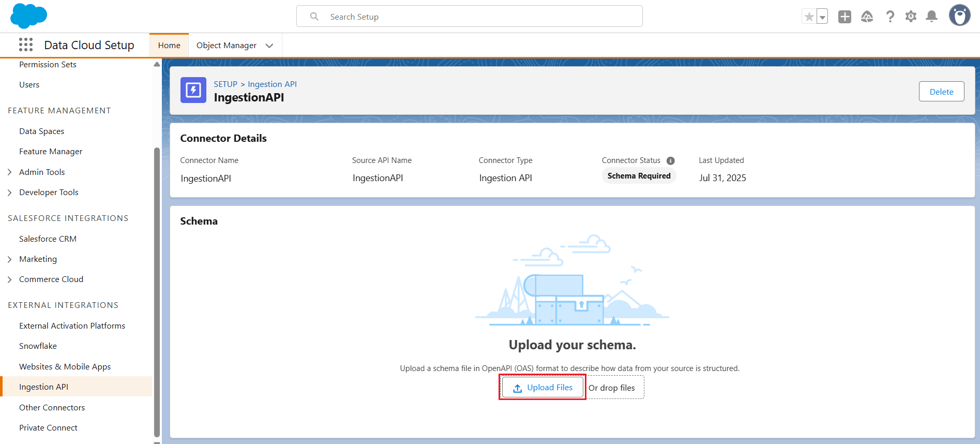Click the Salesforce cloud logo
980x444 pixels.
tap(28, 16)
